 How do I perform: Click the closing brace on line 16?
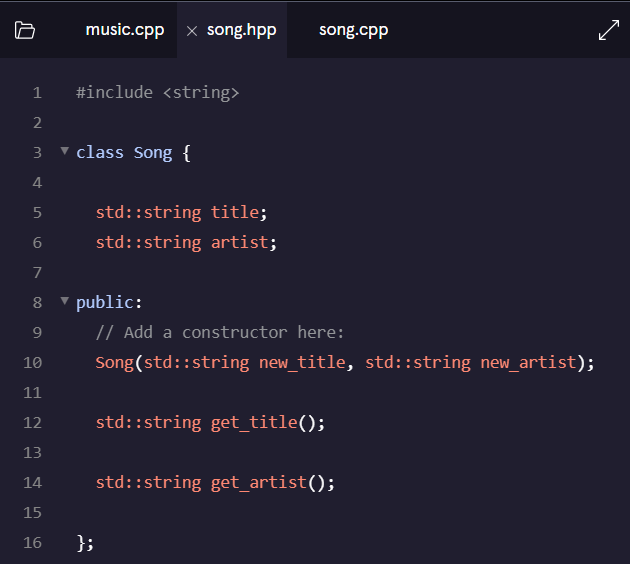point(85,543)
